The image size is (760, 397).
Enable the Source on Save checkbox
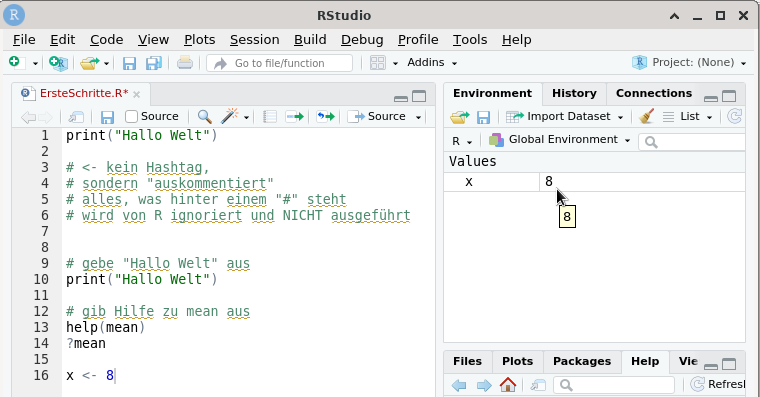coord(131,116)
